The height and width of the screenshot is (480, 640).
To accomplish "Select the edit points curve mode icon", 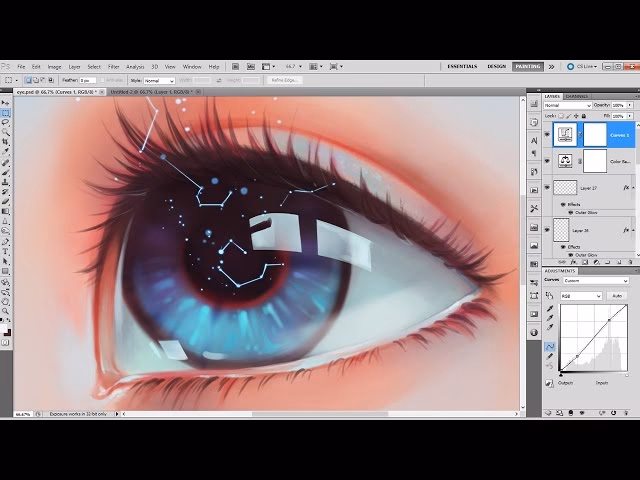I will pos(550,347).
